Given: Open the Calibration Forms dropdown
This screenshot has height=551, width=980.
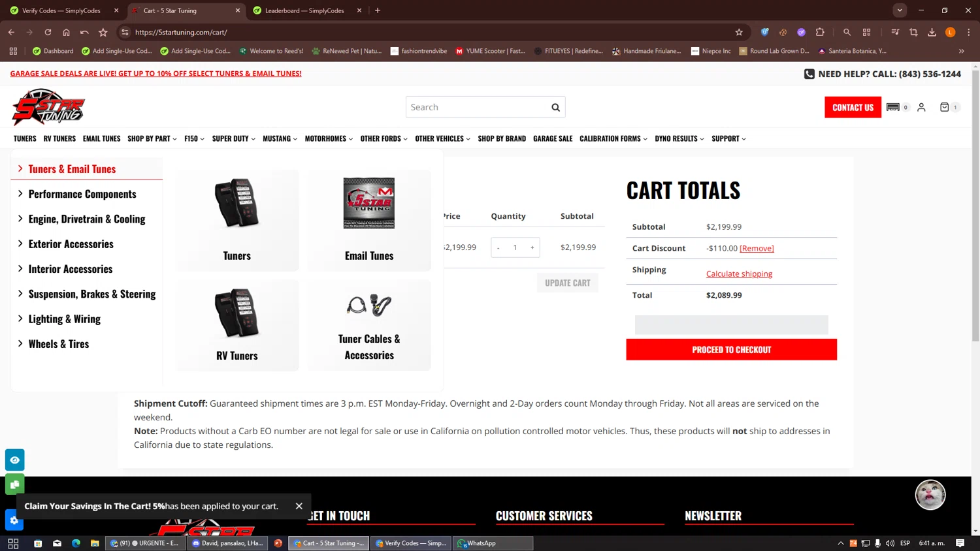Looking at the screenshot, I should (613, 138).
